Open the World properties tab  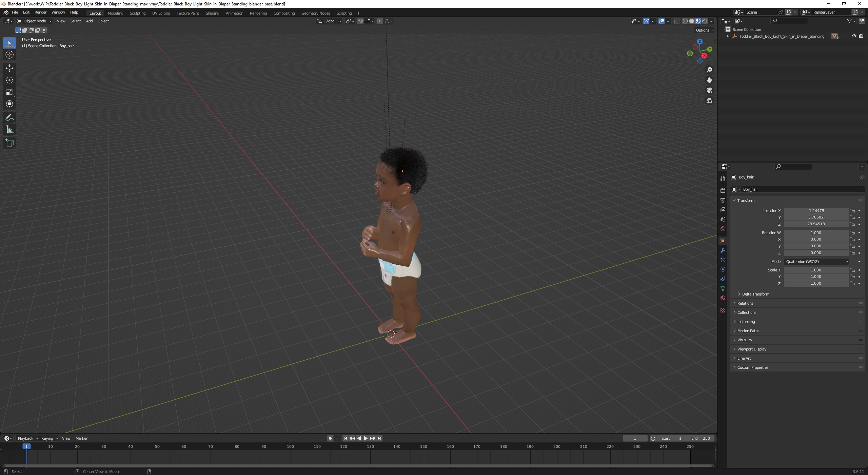[x=723, y=229]
